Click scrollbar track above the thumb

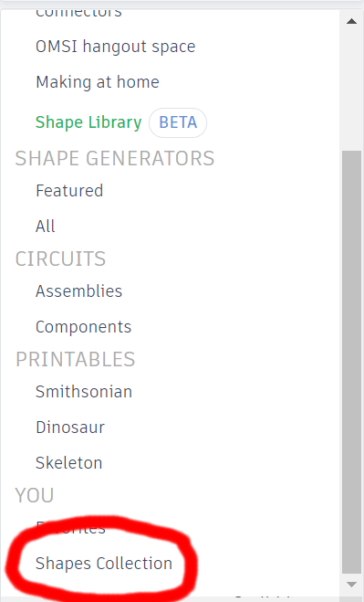pyautogui.click(x=352, y=90)
